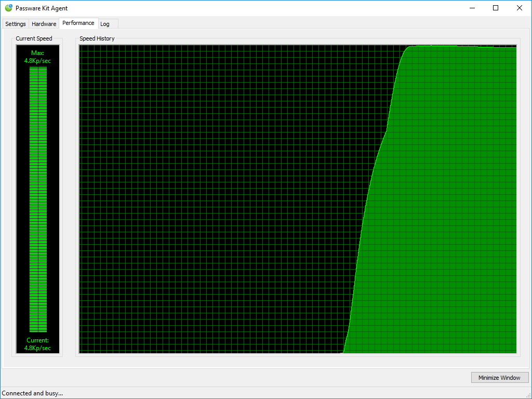Click the Current Speed group label
This screenshot has width=532, height=399.
coord(34,38)
